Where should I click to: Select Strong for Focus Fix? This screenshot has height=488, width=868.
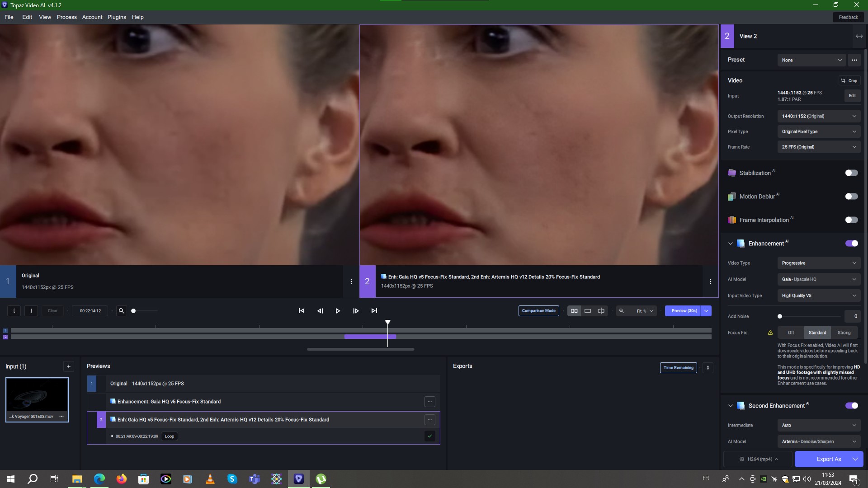844,333
